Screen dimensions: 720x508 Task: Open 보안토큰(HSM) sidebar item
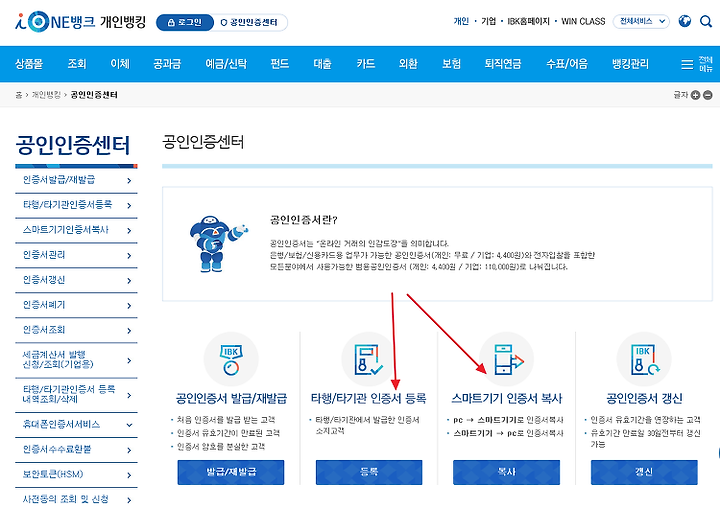pyautogui.click(x=76, y=474)
